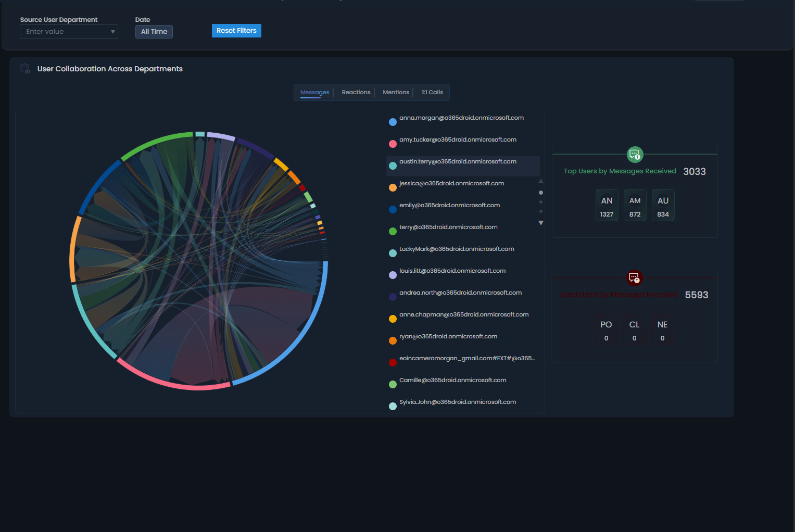Image resolution: width=795 pixels, height=532 pixels.
Task: Toggle jessica's legend entry visibility
Action: [451, 183]
